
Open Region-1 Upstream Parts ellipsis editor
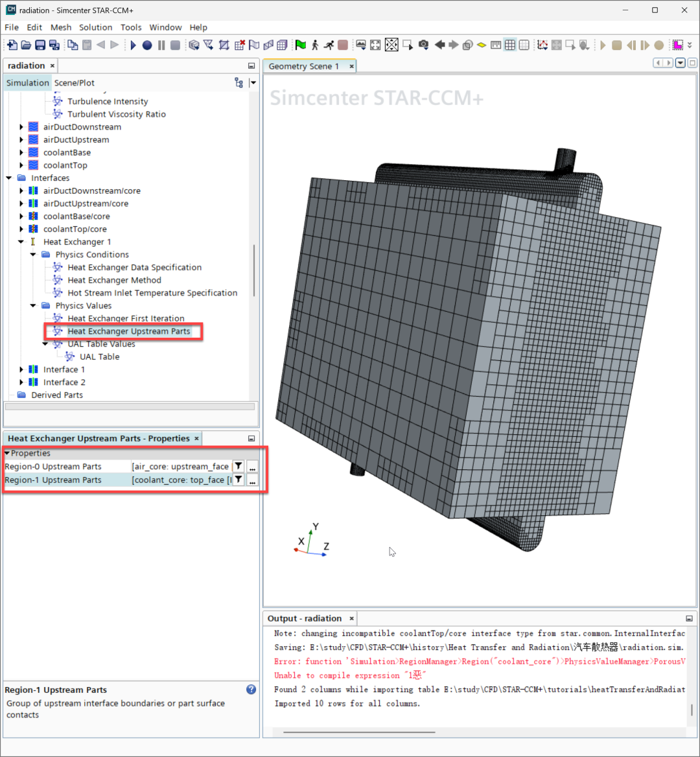pyautogui.click(x=252, y=480)
